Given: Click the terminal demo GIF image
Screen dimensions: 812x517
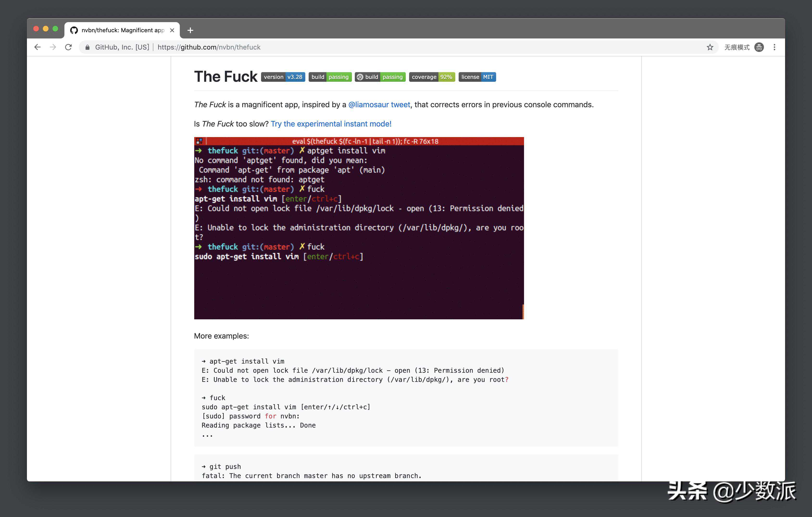Looking at the screenshot, I should (359, 228).
